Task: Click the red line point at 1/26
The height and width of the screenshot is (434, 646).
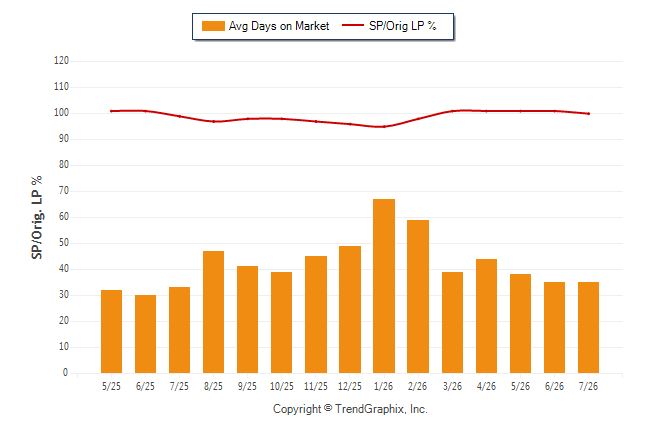Action: click(384, 127)
